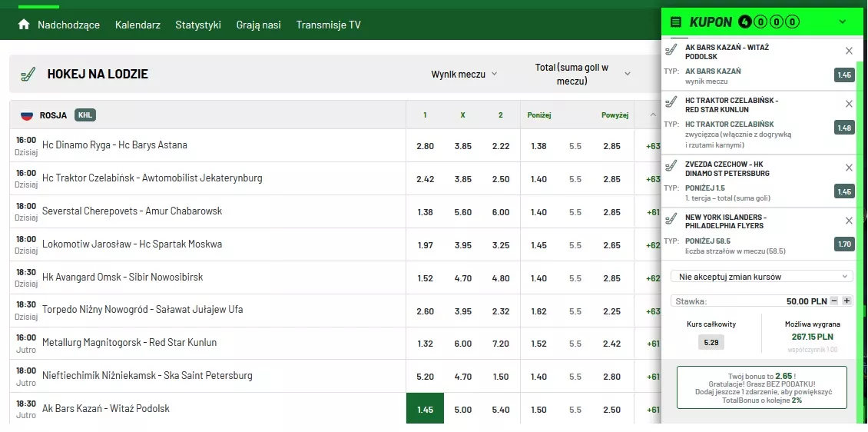Expand Nie akceptuj zmian kursów dropdown
Image resolution: width=868 pixels, height=432 pixels.
tap(761, 276)
